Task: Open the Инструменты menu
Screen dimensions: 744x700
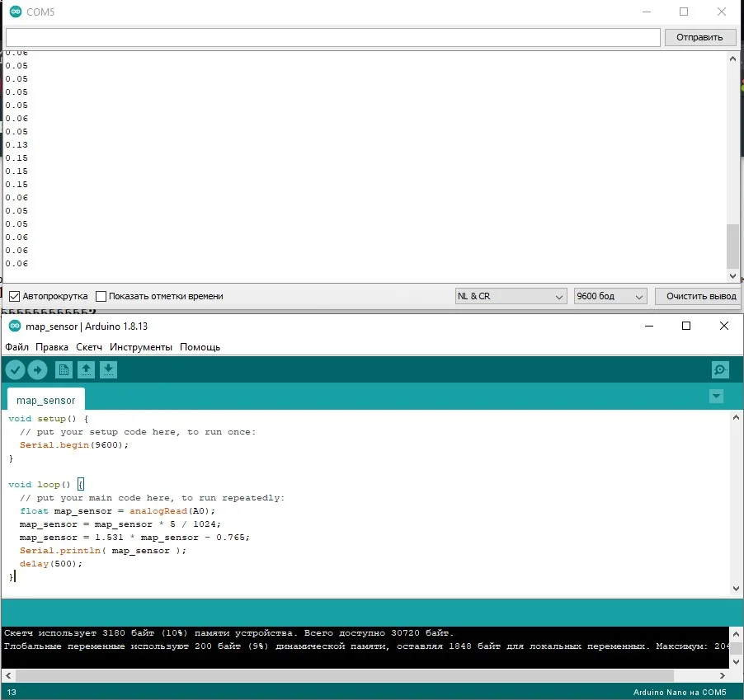Action: (141, 347)
